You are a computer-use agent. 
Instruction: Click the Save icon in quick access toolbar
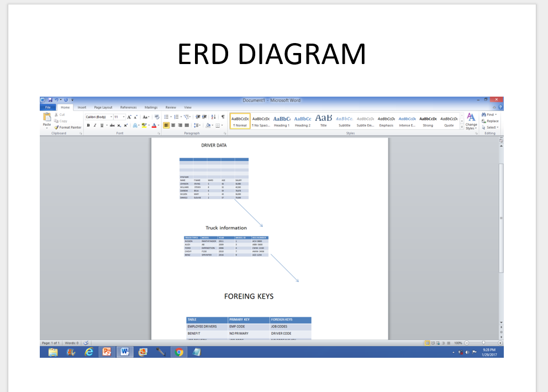point(50,100)
